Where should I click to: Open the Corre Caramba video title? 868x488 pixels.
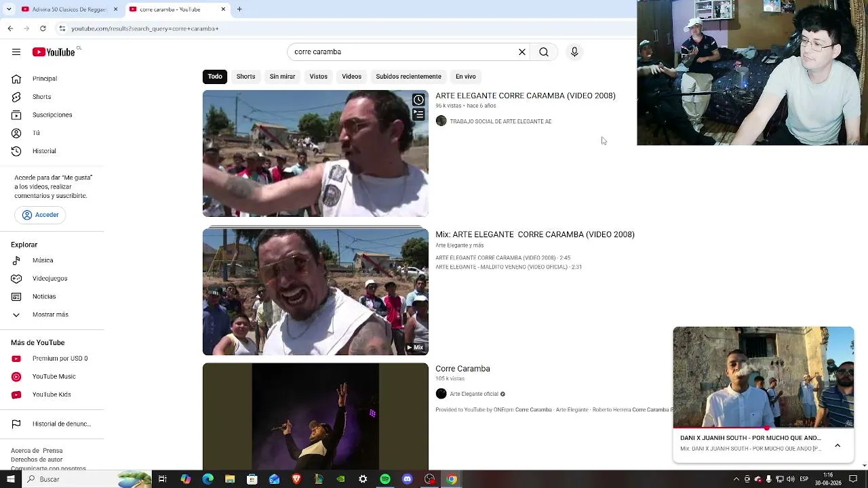pos(462,369)
